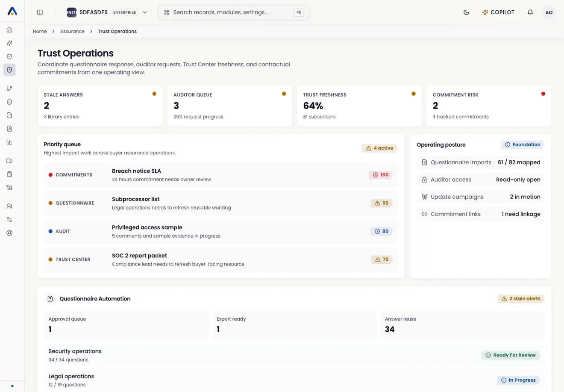Select the Read-only open value
Image resolution: width=564 pixels, height=392 pixels.
[518, 180]
